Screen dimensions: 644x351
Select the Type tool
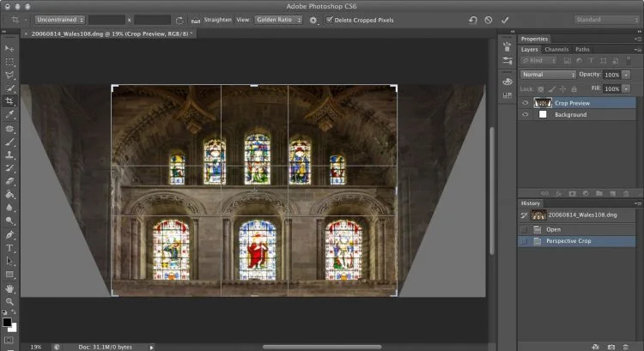click(9, 248)
